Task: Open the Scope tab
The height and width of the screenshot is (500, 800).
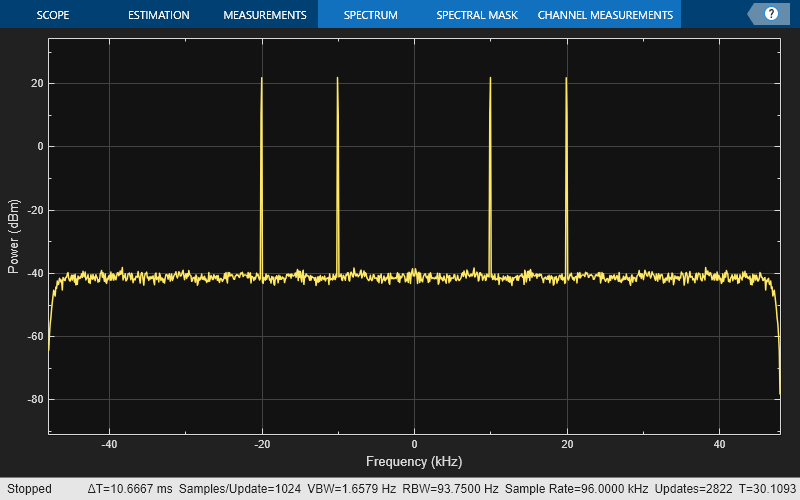Action: point(53,15)
